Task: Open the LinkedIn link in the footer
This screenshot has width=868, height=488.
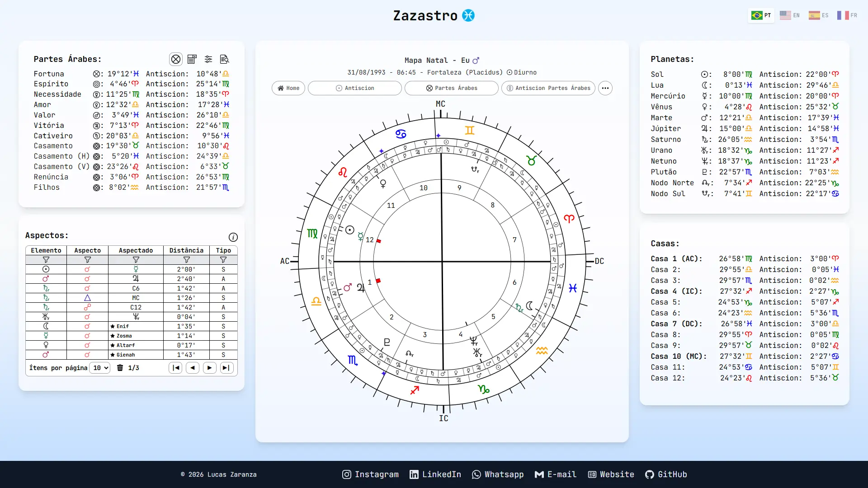Action: [x=435, y=474]
